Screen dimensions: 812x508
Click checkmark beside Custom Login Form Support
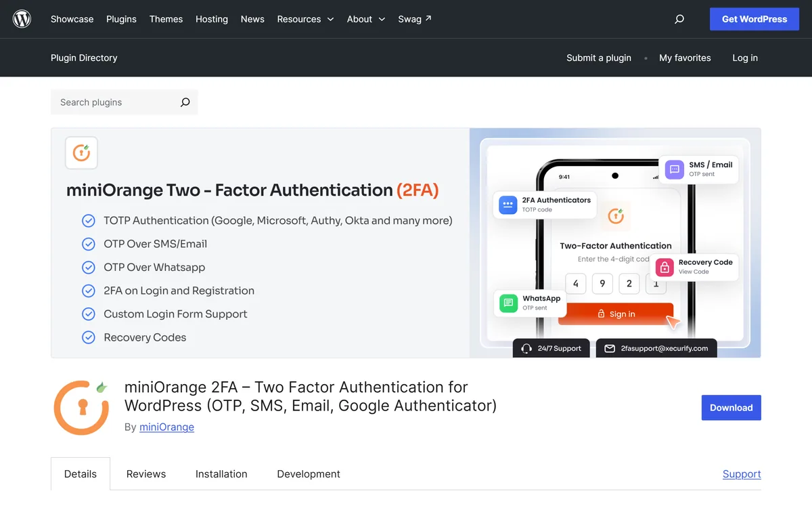pyautogui.click(x=89, y=314)
